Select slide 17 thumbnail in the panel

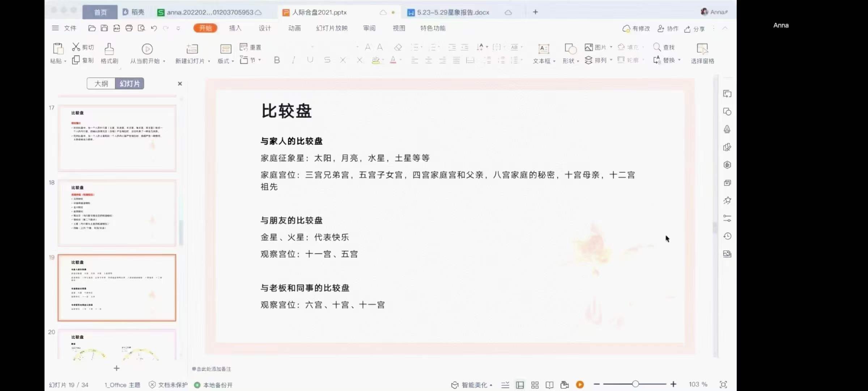coord(116,138)
